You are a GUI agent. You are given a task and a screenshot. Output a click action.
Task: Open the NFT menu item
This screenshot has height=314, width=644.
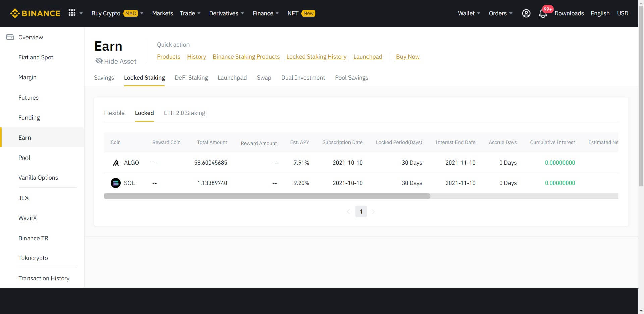point(293,13)
